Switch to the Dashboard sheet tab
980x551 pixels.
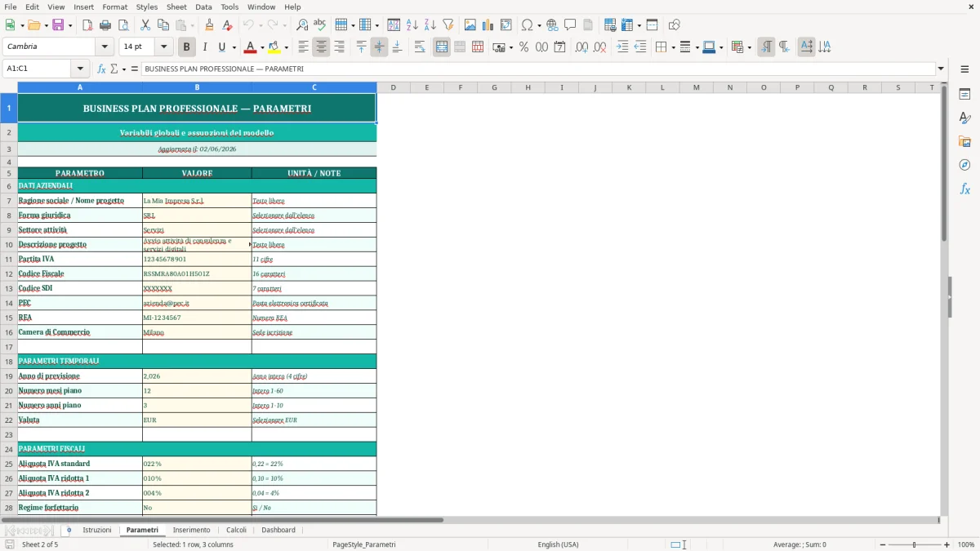(278, 530)
